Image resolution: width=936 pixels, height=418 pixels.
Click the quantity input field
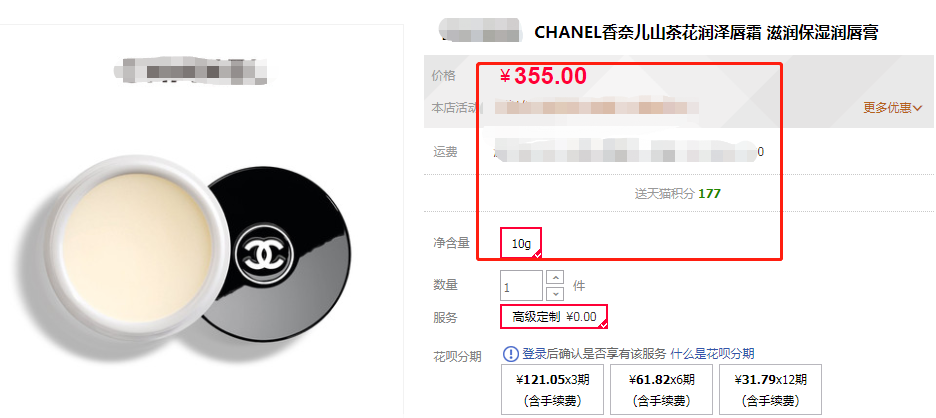[x=521, y=285]
